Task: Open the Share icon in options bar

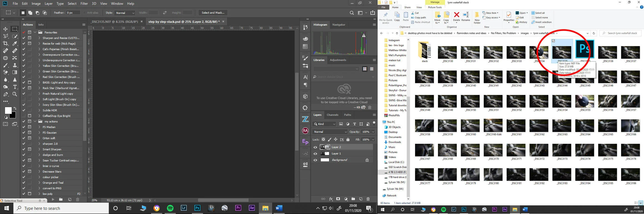Action: click(373, 13)
